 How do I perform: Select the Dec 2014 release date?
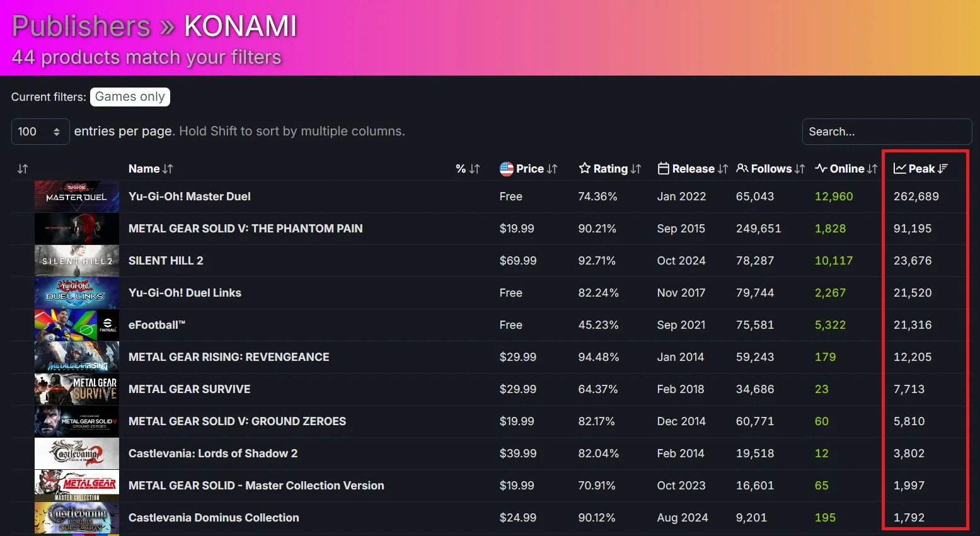pos(681,421)
